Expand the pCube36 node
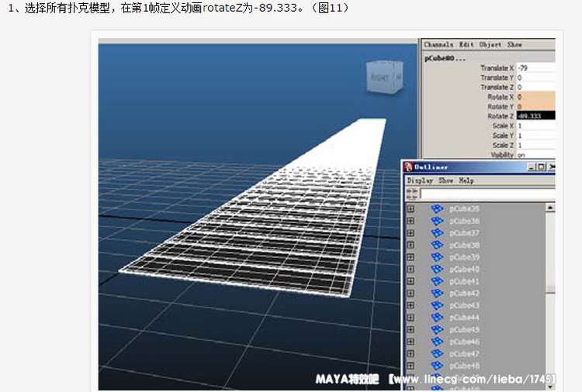The width and height of the screenshot is (582, 392). [x=411, y=221]
